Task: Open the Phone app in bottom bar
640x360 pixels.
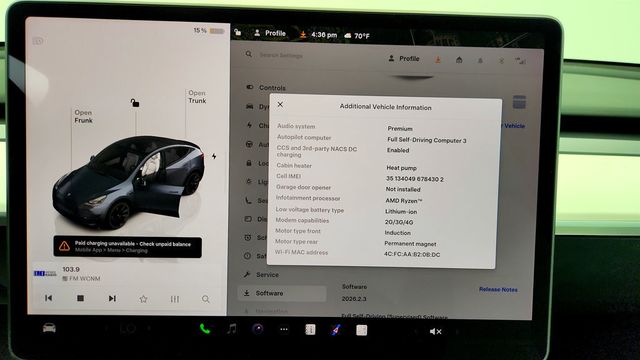Action: click(205, 329)
